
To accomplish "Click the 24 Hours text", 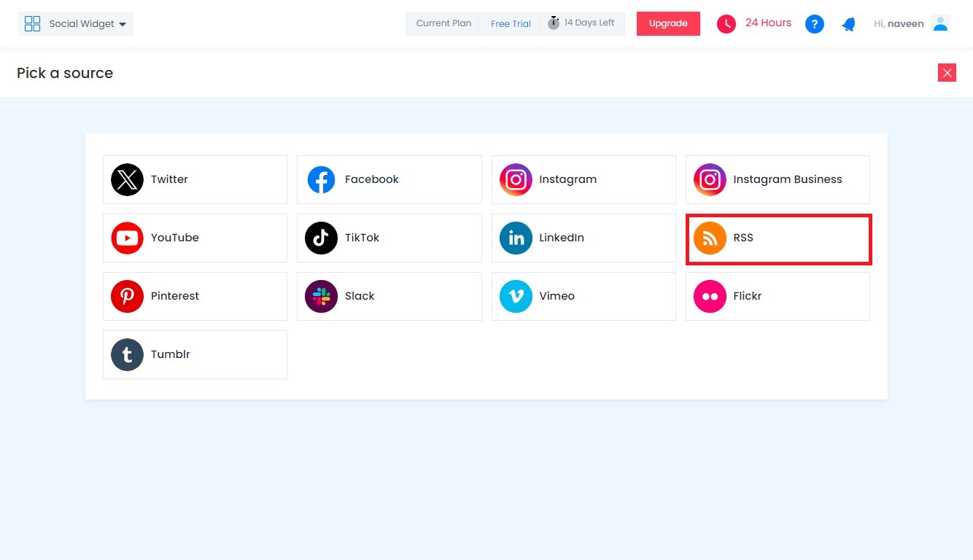I will (x=768, y=23).
